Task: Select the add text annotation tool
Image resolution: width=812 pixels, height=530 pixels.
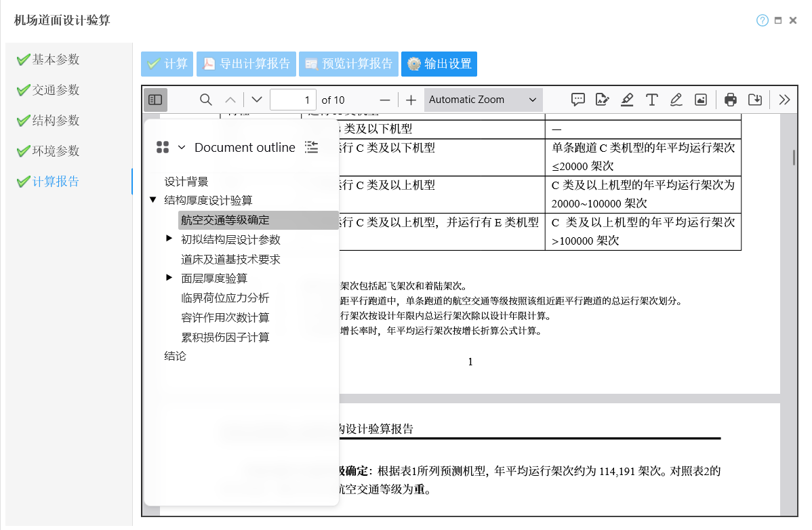Action: pyautogui.click(x=651, y=100)
